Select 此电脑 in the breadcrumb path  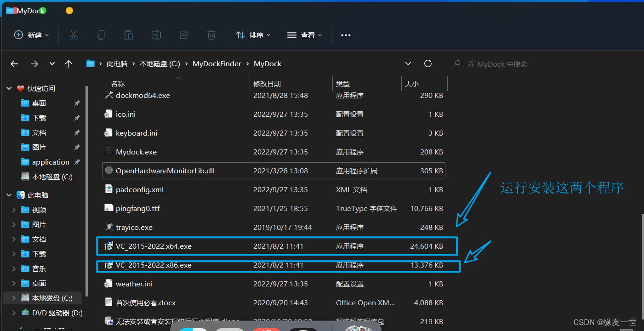(x=117, y=64)
